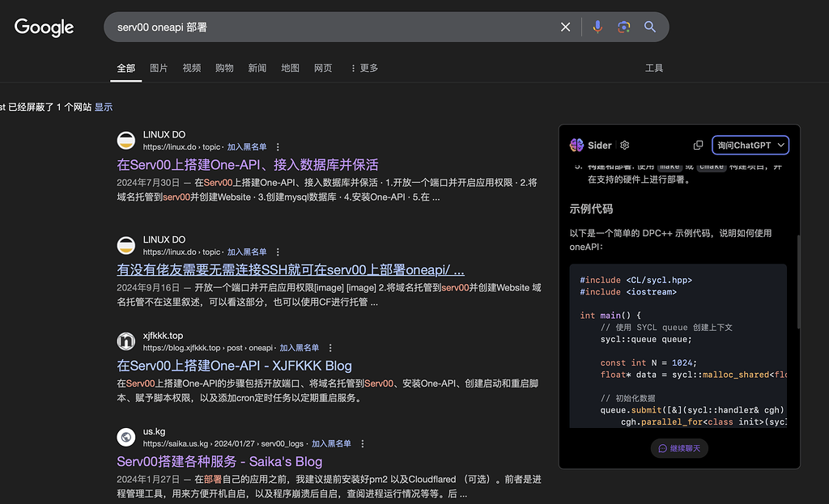Open three-dot menu for second LINUX DO result
This screenshot has height=504, width=829.
[278, 252]
